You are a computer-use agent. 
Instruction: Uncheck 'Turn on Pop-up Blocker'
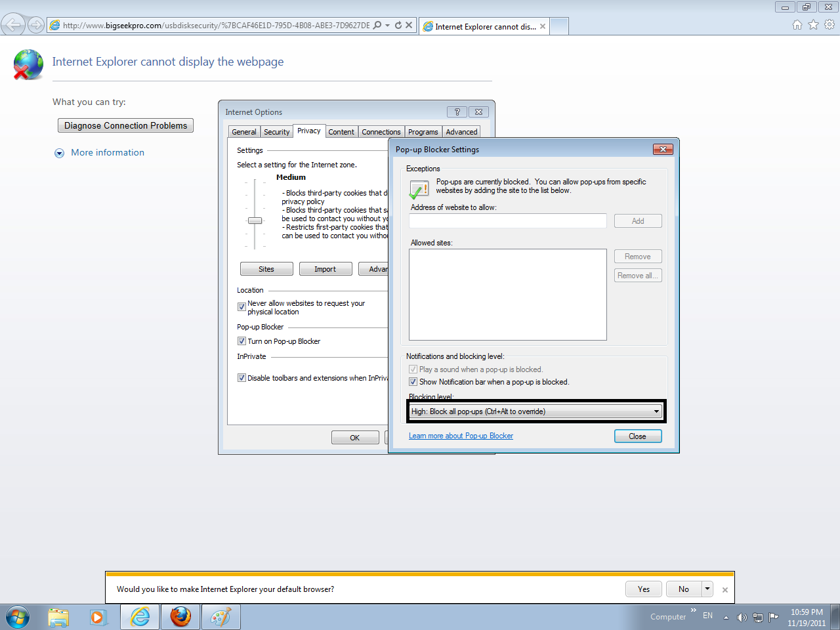(241, 341)
